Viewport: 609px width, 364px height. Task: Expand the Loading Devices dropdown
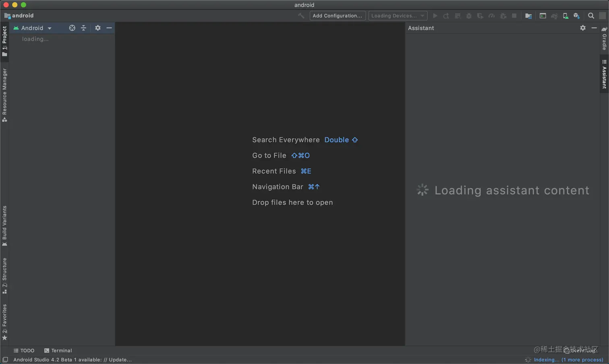(398, 16)
